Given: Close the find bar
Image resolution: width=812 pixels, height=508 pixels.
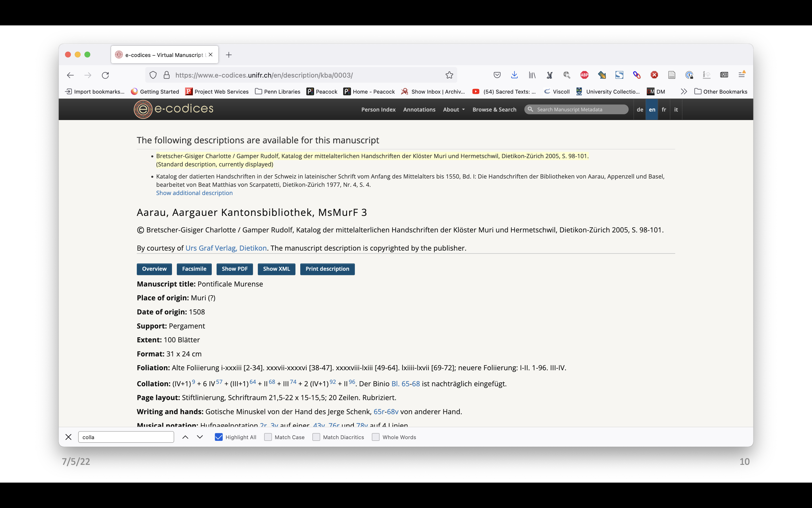Looking at the screenshot, I should pyautogui.click(x=69, y=437).
